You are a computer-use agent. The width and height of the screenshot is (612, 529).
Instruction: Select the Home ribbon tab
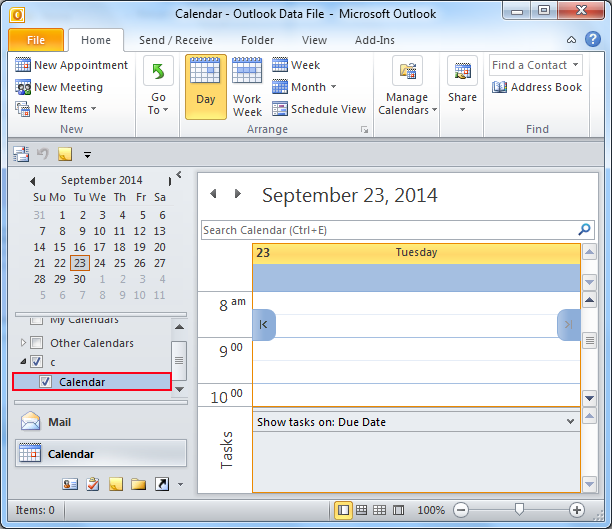click(96, 40)
